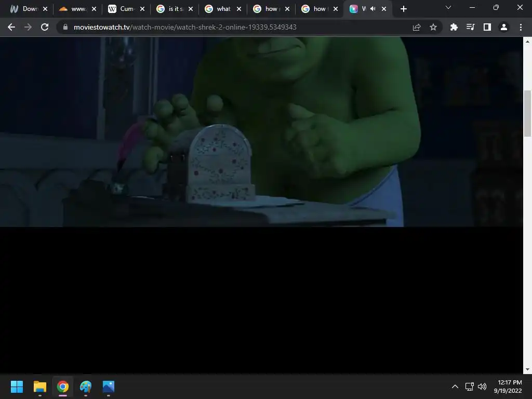Open a new tab with plus button
Viewport: 532px width, 399px height.
pos(403,9)
